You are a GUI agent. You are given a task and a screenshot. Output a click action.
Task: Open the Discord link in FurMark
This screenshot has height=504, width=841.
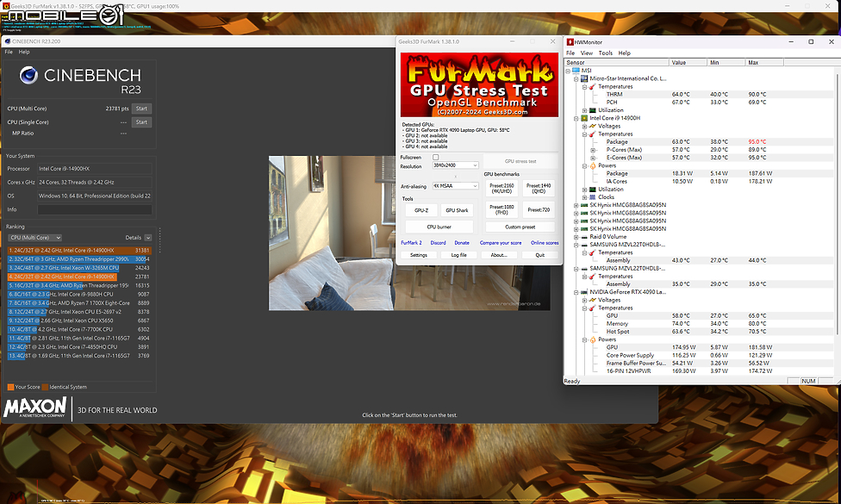[439, 243]
